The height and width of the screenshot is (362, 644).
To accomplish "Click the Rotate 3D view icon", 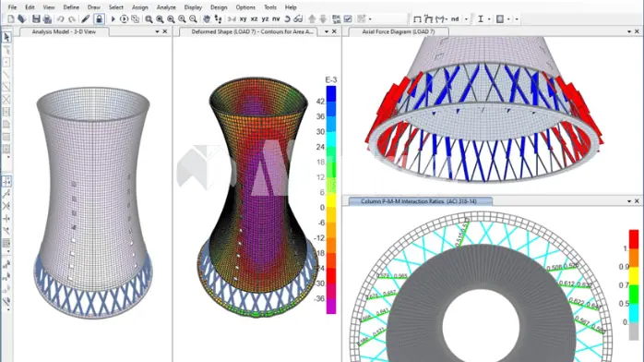I will click(287, 18).
